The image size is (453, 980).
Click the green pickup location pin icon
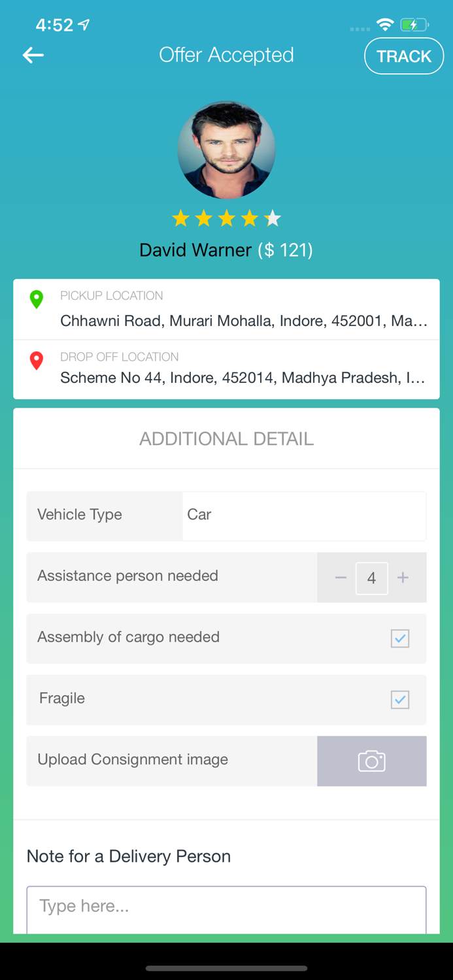click(x=37, y=299)
